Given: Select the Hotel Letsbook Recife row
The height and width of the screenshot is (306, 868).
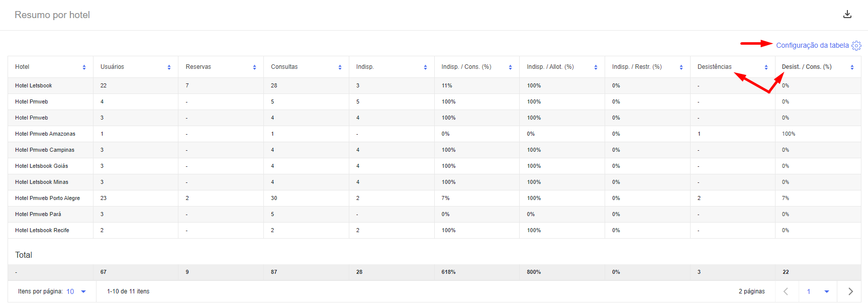Looking at the screenshot, I should coord(434,230).
